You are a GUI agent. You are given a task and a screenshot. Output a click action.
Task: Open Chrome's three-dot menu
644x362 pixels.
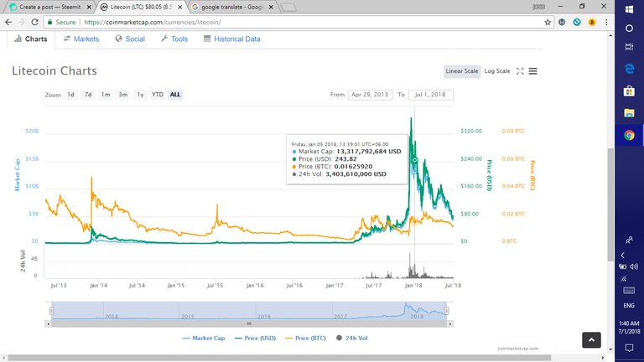pos(604,23)
